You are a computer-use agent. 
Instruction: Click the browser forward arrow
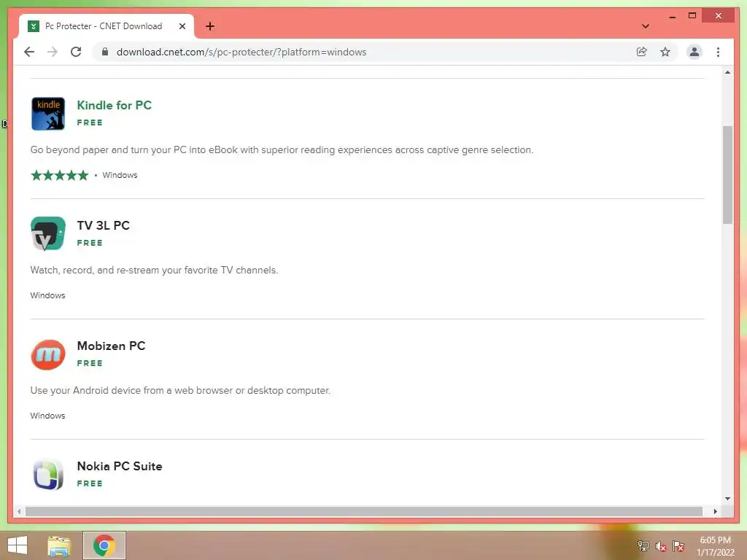(x=53, y=52)
